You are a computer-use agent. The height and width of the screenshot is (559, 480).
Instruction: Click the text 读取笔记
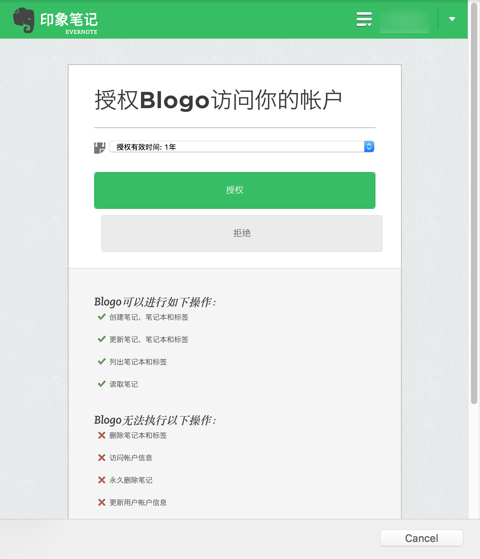coord(123,384)
